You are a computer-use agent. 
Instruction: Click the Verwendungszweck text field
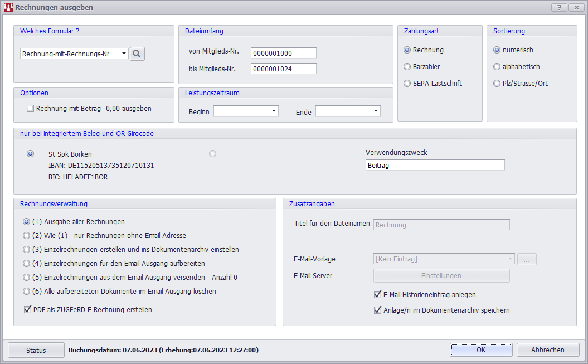click(435, 166)
